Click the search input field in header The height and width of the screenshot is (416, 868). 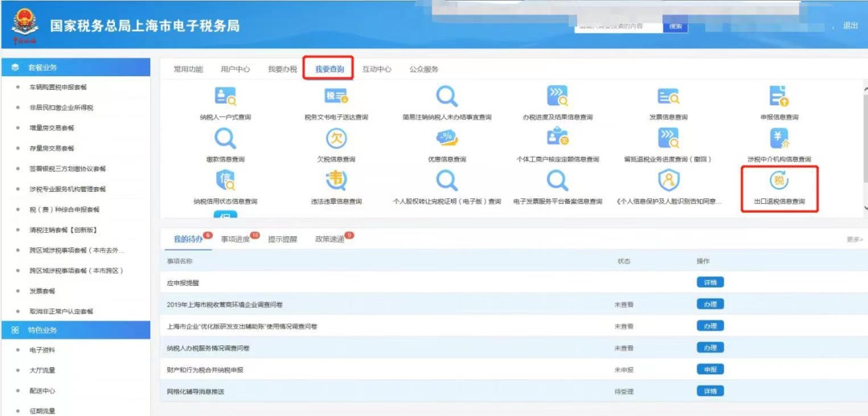(619, 27)
